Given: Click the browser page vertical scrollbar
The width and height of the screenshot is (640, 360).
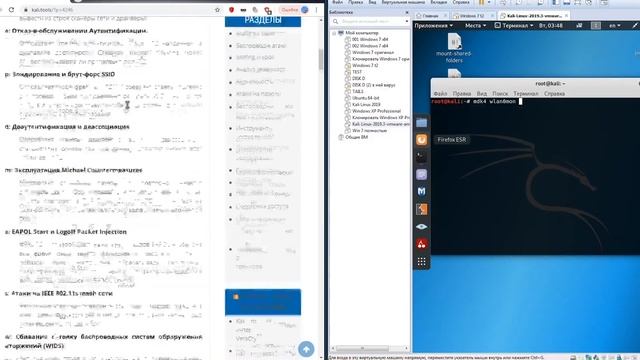Looking at the screenshot, I should pyautogui.click(x=321, y=60).
